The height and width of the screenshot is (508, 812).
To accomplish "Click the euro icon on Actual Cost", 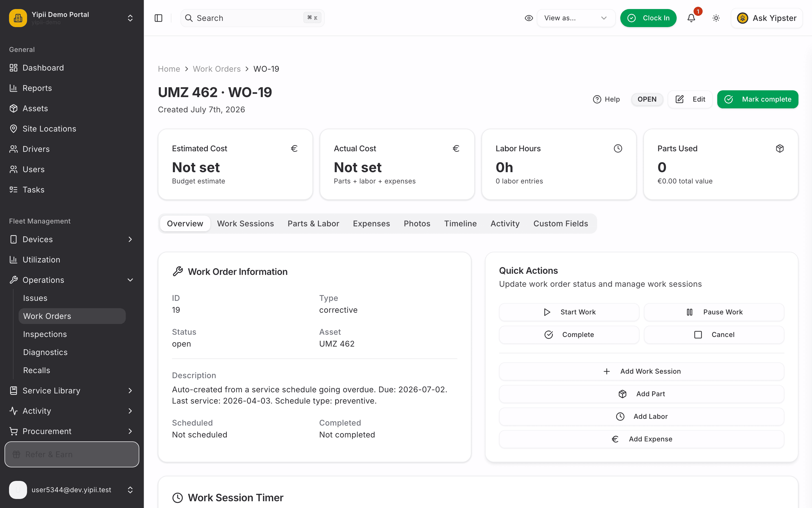I will coord(456,148).
